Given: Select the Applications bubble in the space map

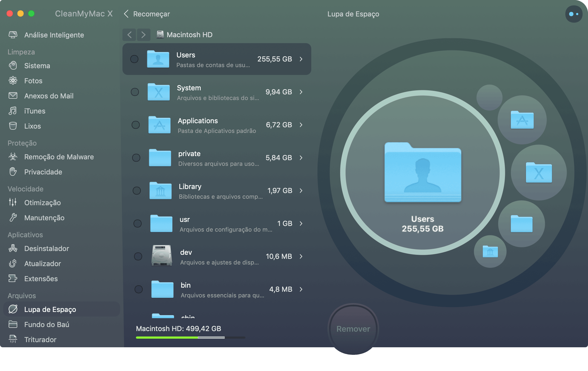Looking at the screenshot, I should click(x=522, y=120).
